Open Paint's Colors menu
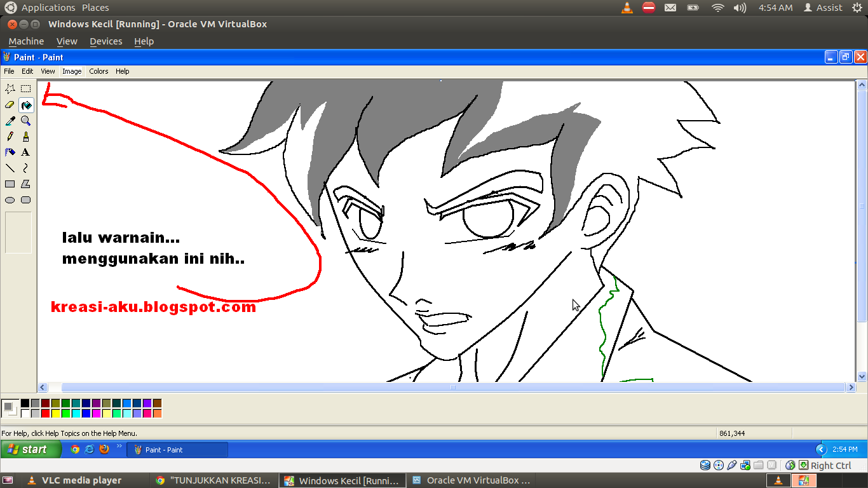Viewport: 868px width, 488px height. coord(98,71)
